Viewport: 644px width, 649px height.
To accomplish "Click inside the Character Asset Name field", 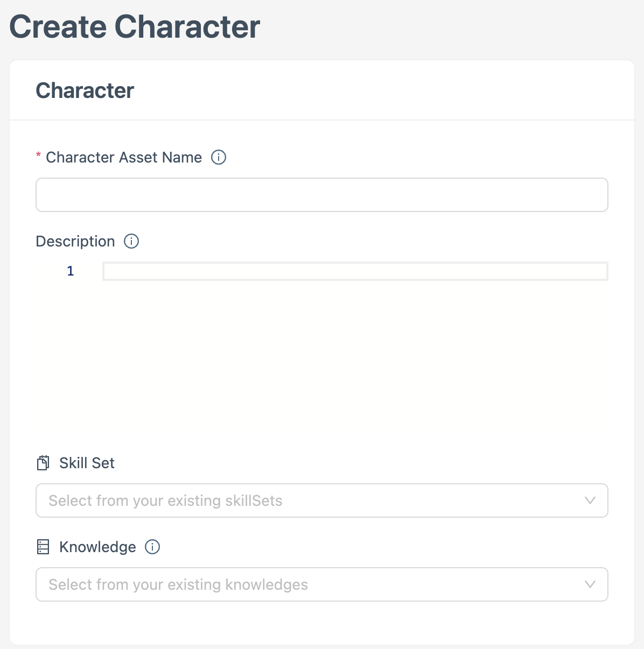I will pos(321,195).
